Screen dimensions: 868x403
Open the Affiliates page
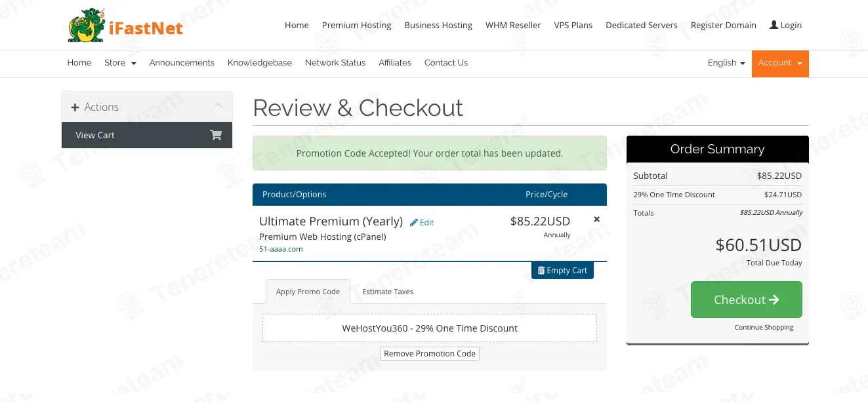coord(395,63)
